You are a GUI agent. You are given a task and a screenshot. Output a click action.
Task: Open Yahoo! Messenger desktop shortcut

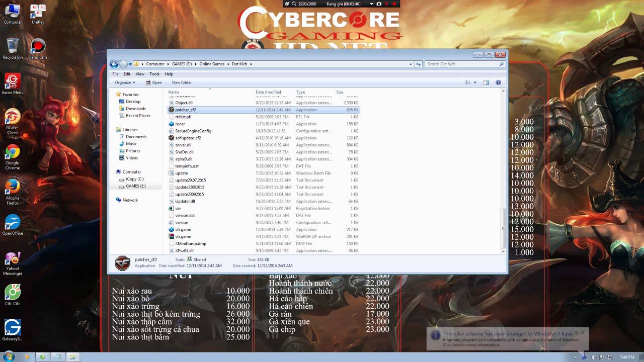tap(13, 263)
